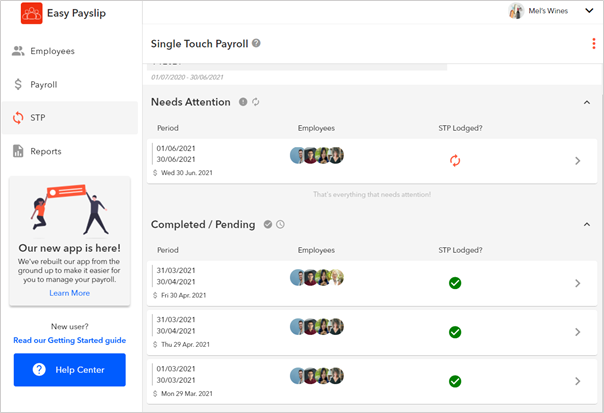The image size is (604, 413).
Task: Click the Employees people icon
Action: tap(18, 51)
